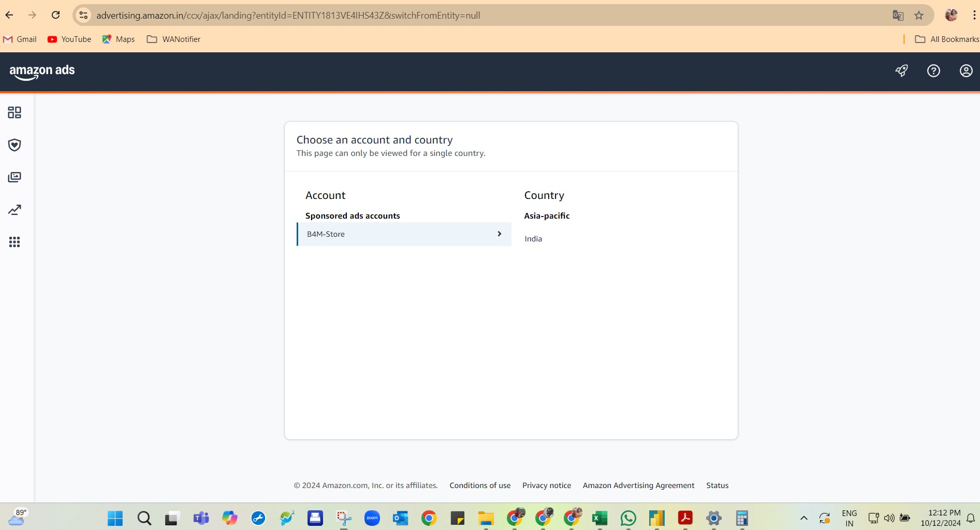980x530 pixels.
Task: Open WhatsApp from taskbar
Action: tap(628, 518)
